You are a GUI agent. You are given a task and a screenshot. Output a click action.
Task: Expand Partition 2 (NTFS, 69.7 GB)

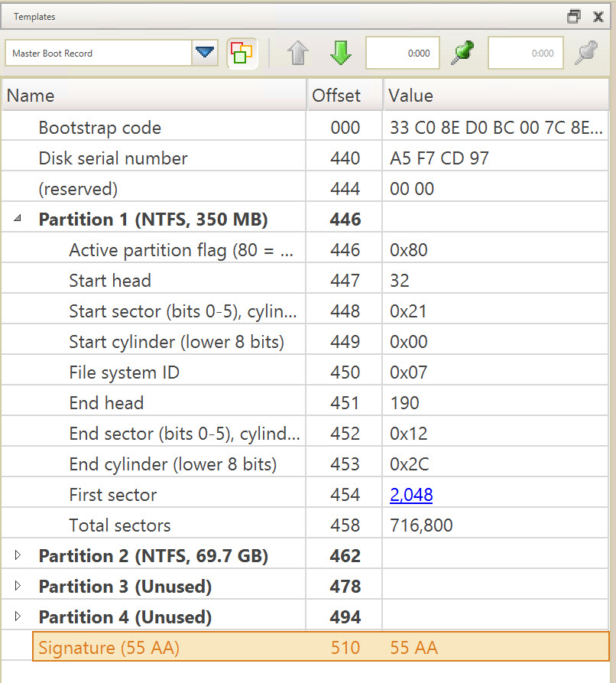18,555
